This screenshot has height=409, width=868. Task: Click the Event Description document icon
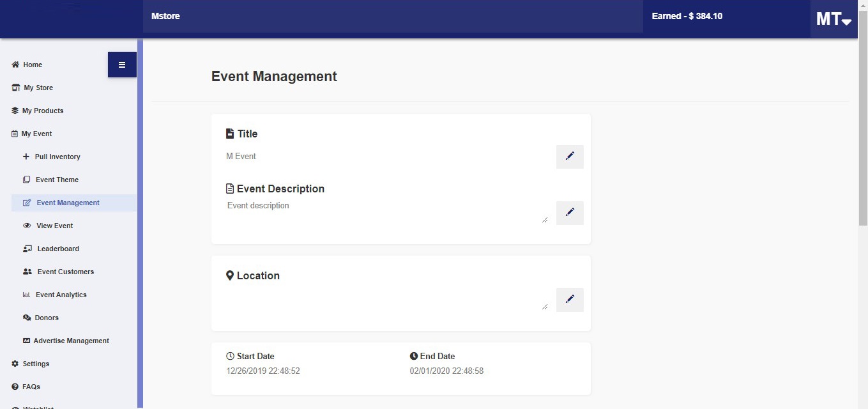pos(230,189)
